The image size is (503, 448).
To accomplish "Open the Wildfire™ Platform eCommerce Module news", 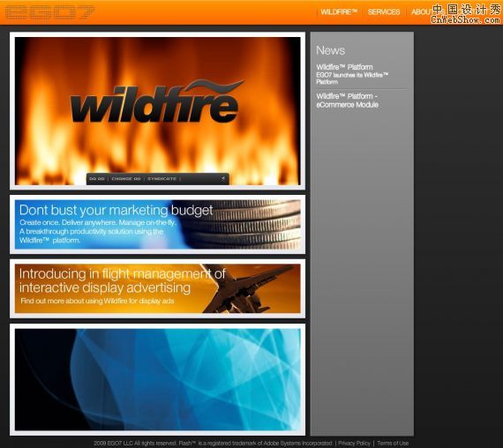I will [x=347, y=101].
